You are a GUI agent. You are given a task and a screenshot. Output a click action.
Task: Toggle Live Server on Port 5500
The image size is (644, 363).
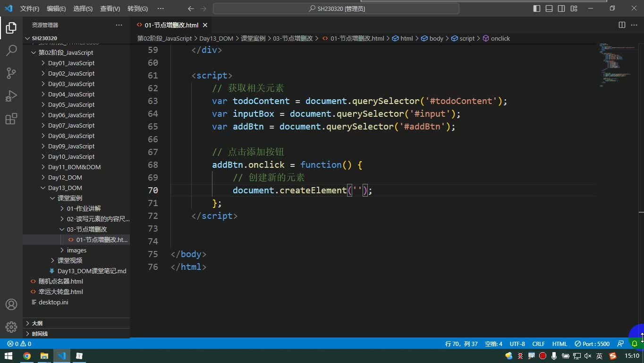coord(593,344)
